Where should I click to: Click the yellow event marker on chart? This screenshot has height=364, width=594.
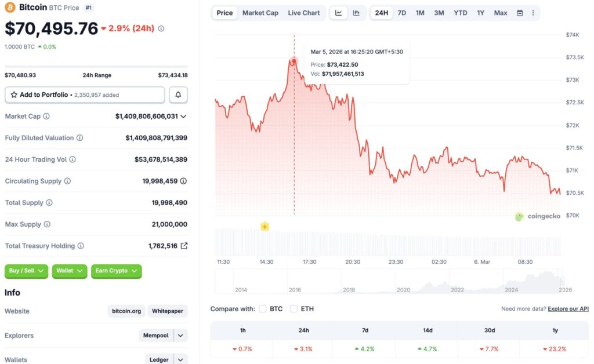tap(265, 226)
